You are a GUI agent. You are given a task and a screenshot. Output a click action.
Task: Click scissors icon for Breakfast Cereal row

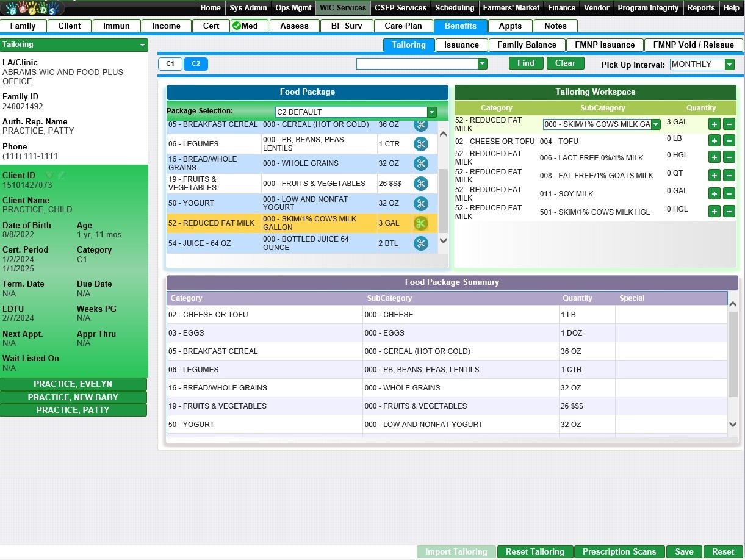[421, 125]
